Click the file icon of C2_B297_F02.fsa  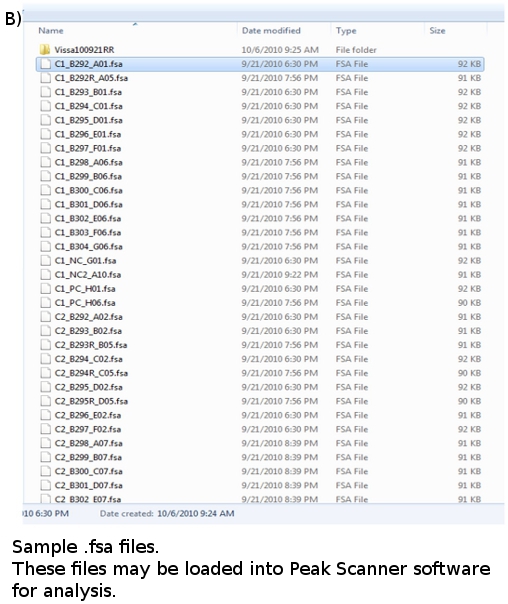(x=45, y=429)
